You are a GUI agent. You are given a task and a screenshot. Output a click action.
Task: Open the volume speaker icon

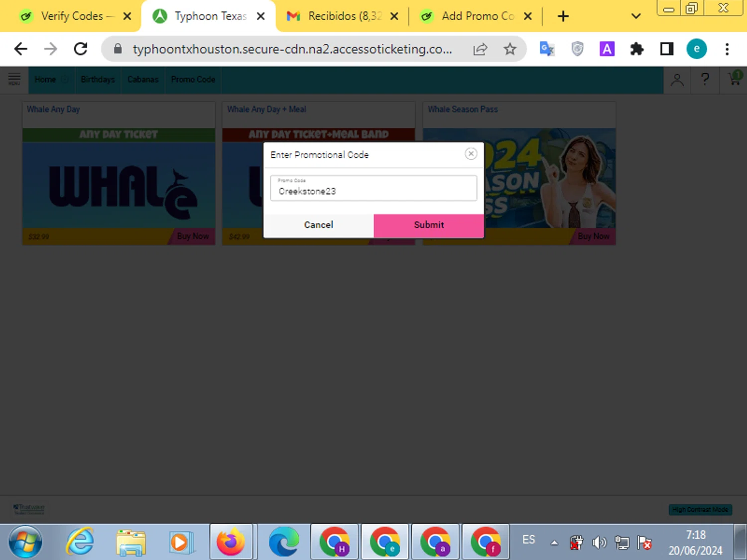coord(599,542)
